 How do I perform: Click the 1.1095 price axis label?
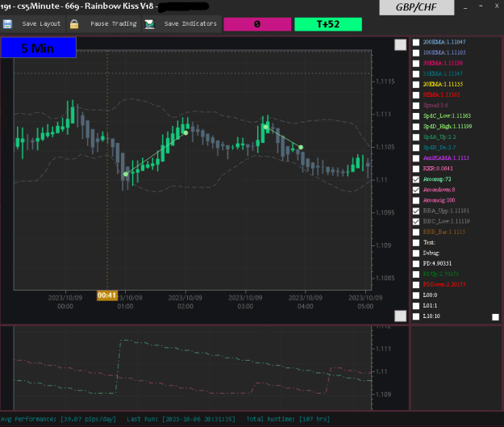385,213
